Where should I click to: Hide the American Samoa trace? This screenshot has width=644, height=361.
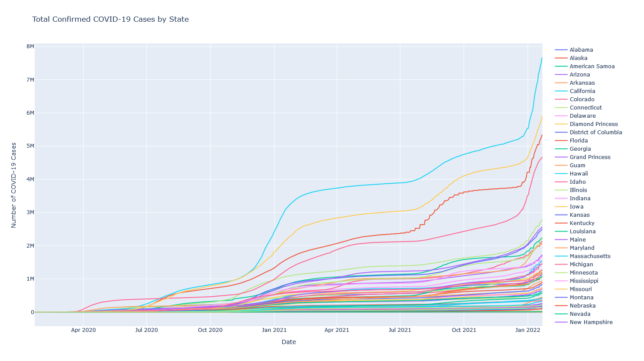coord(592,66)
